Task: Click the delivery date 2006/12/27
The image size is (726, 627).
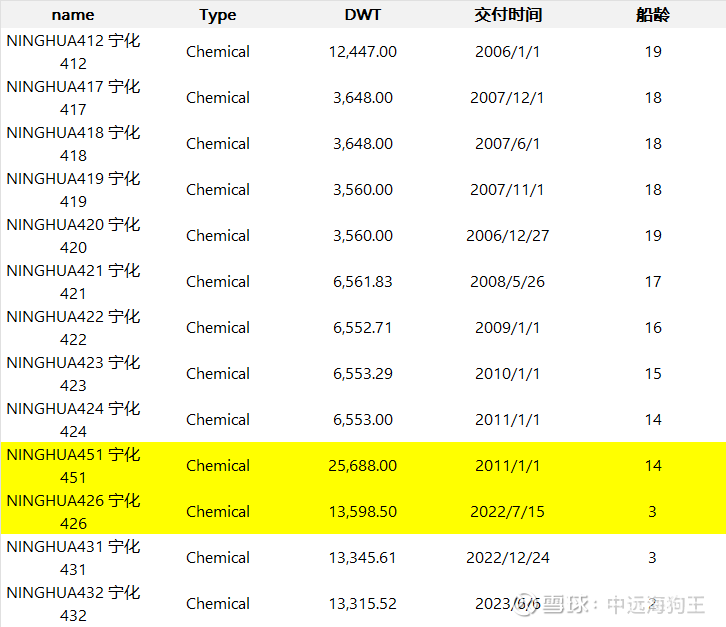Action: (x=508, y=236)
